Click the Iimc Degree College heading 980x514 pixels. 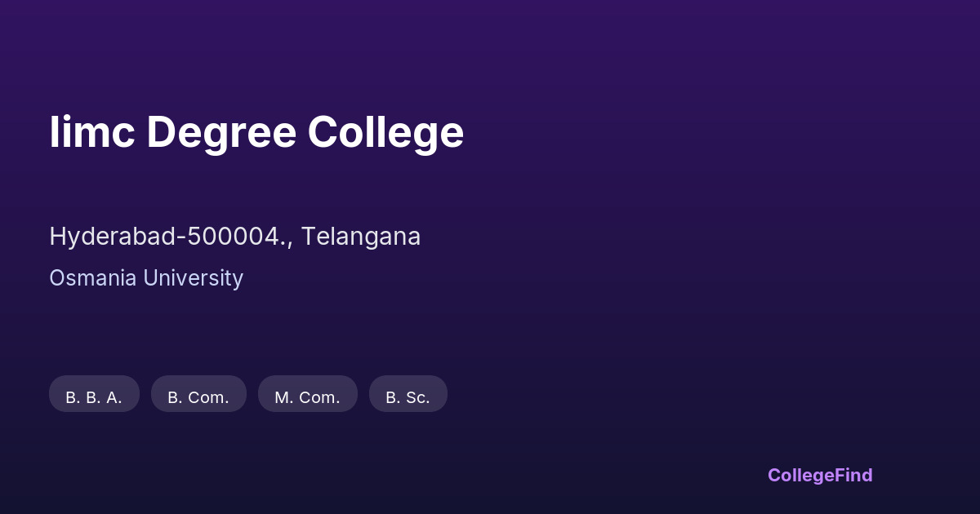pyautogui.click(x=256, y=132)
